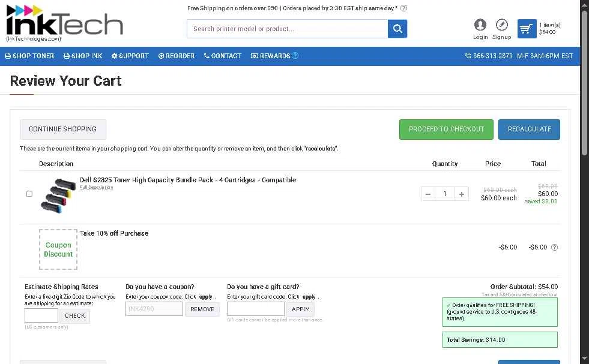Open the shopping cart icon
This screenshot has height=364, width=589.
[527, 29]
